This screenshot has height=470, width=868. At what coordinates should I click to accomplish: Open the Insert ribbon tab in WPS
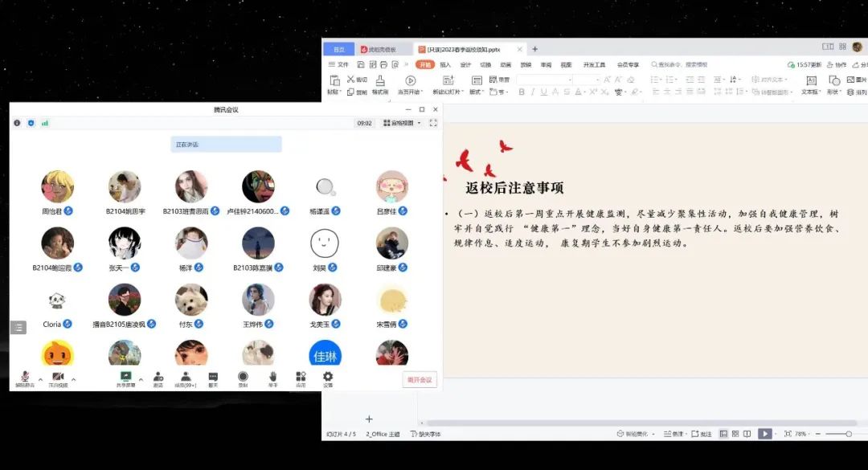point(445,64)
